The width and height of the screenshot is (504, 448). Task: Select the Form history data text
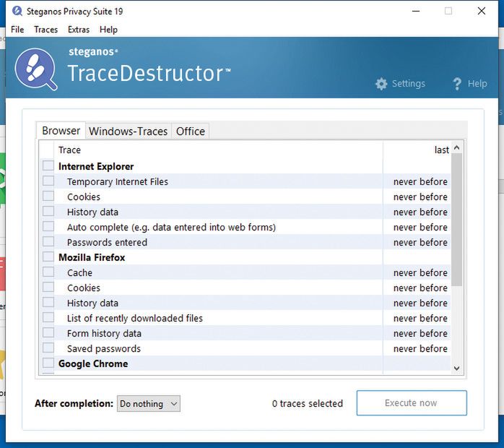(x=104, y=334)
